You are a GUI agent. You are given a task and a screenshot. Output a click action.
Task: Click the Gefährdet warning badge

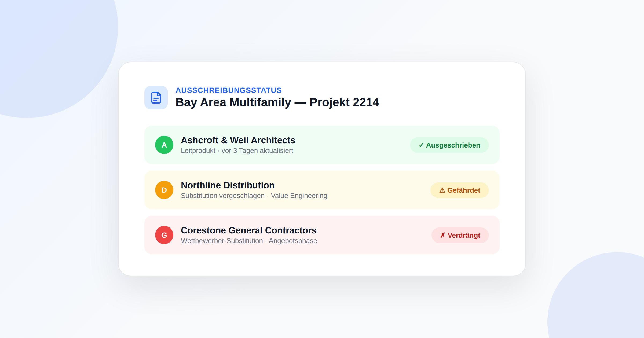tap(460, 190)
